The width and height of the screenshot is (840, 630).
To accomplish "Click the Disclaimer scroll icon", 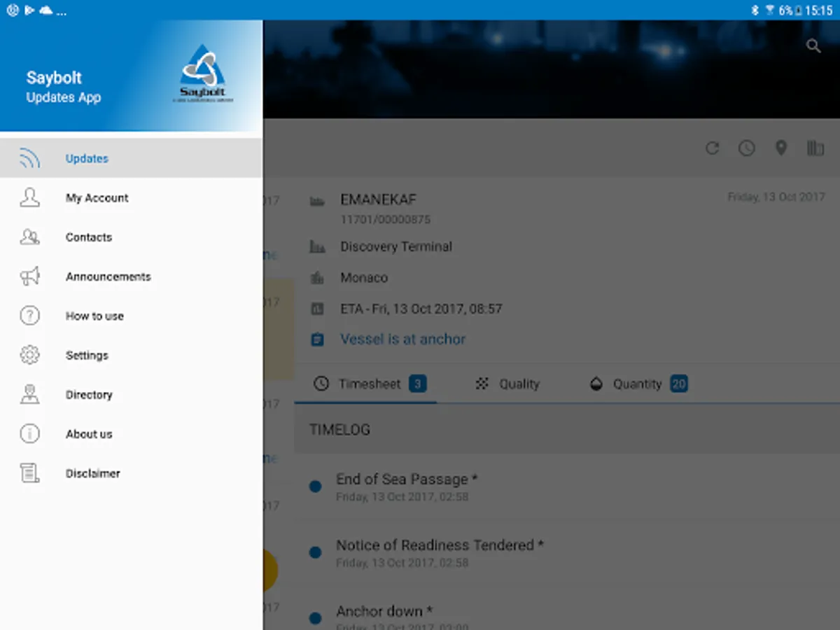I will pos(29,473).
